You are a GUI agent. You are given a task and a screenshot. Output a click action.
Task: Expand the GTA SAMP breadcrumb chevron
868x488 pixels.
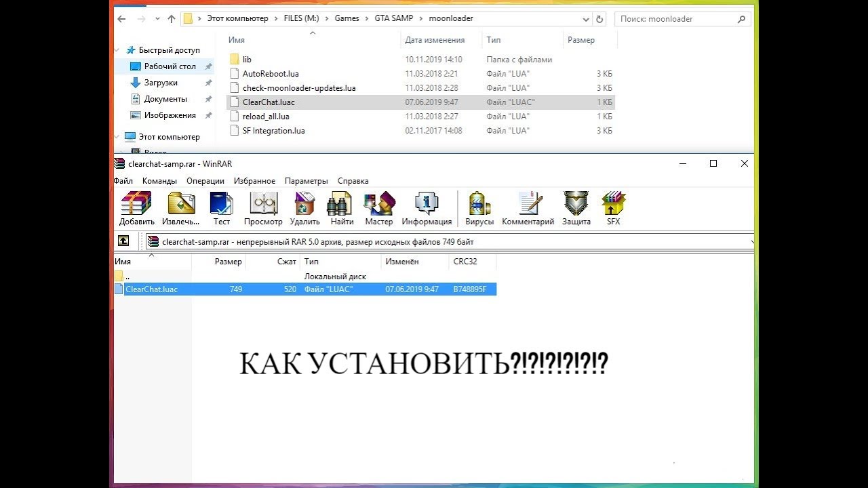[421, 19]
